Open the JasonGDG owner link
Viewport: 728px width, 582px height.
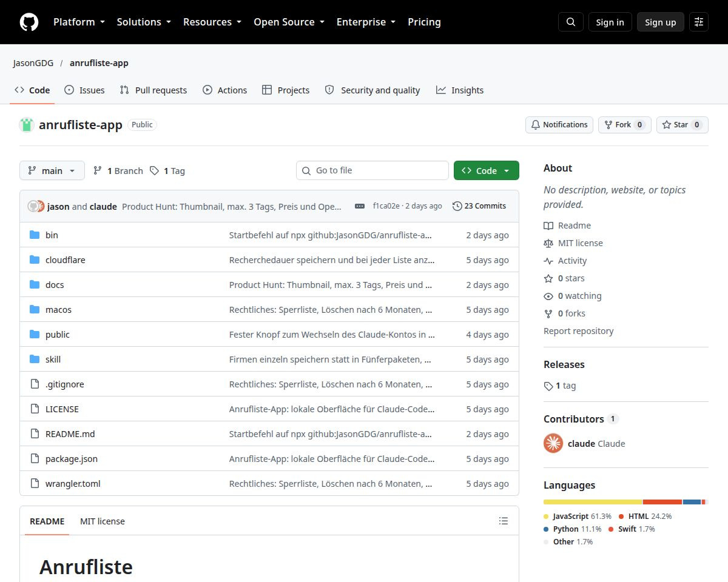(33, 63)
